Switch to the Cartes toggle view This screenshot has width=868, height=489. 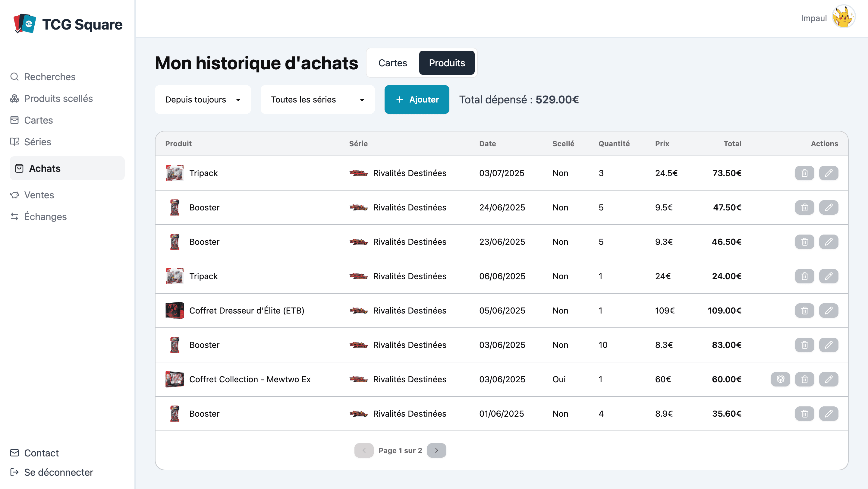click(392, 63)
